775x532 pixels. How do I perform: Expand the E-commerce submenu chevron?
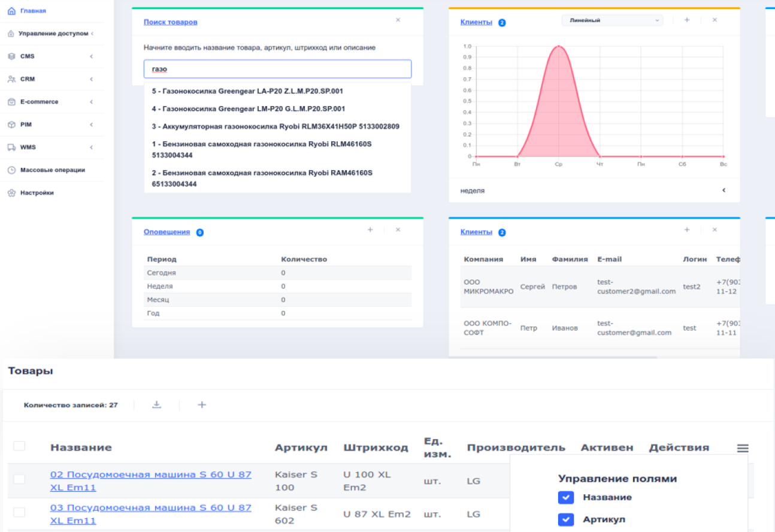[x=92, y=102]
